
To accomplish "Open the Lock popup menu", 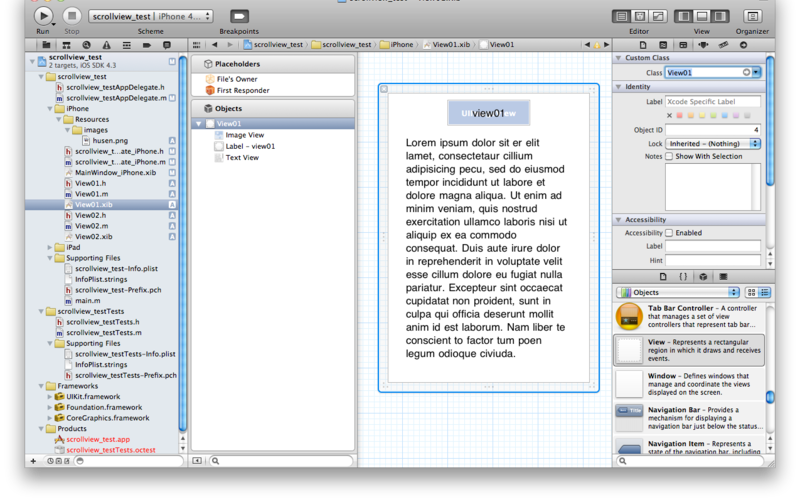I will 713,144.
